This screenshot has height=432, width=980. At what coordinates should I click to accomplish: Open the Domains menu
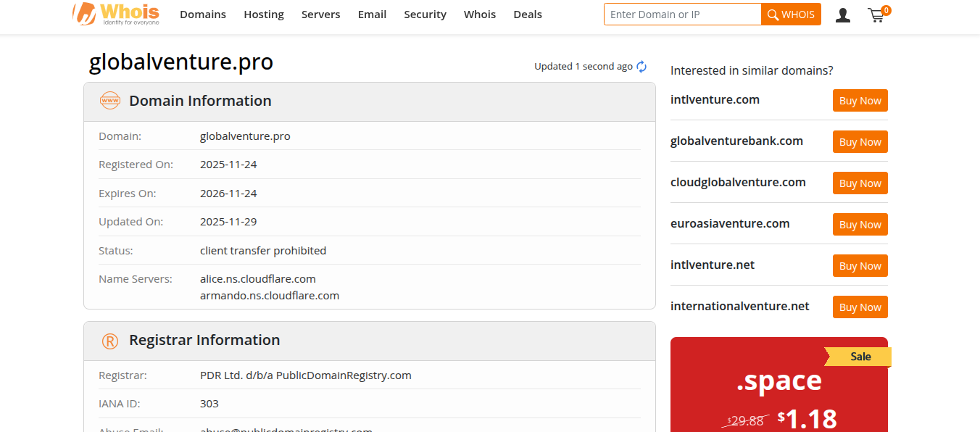203,14
